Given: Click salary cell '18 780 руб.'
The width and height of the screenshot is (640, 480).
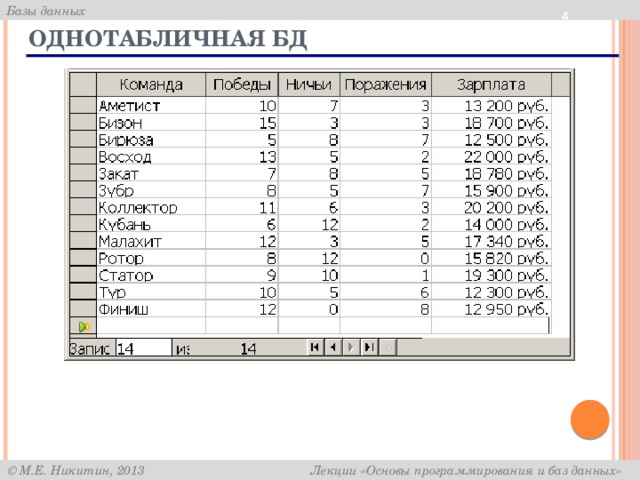Looking at the screenshot, I should pos(491,173).
